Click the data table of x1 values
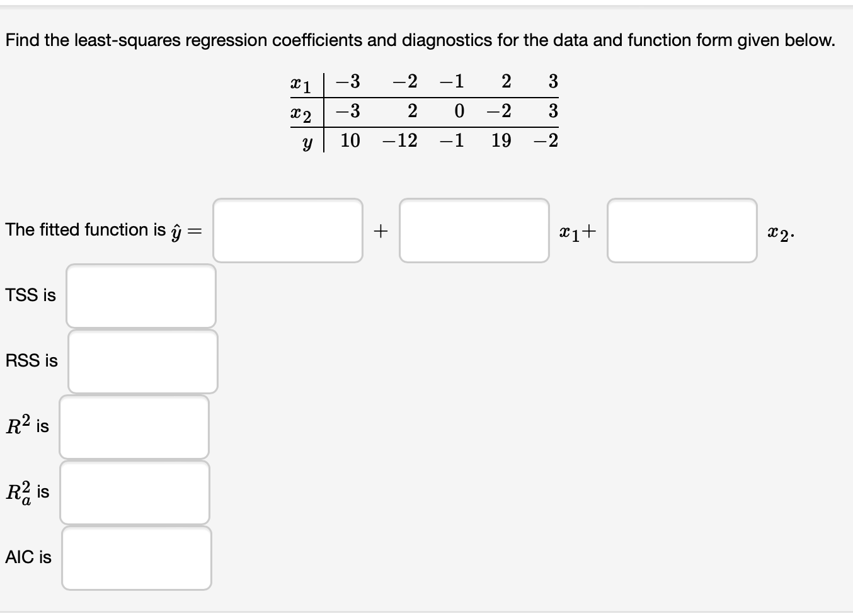The height and width of the screenshot is (616, 853). [441, 83]
